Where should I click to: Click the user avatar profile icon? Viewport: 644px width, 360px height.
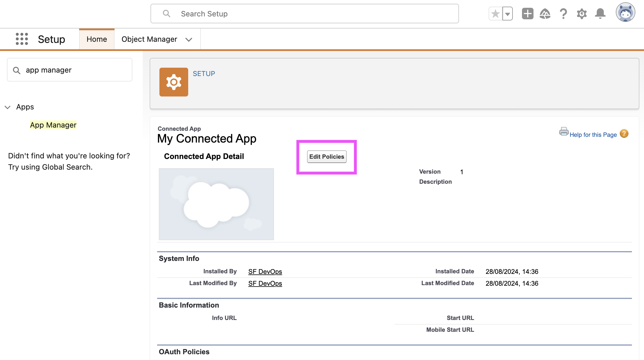(625, 13)
